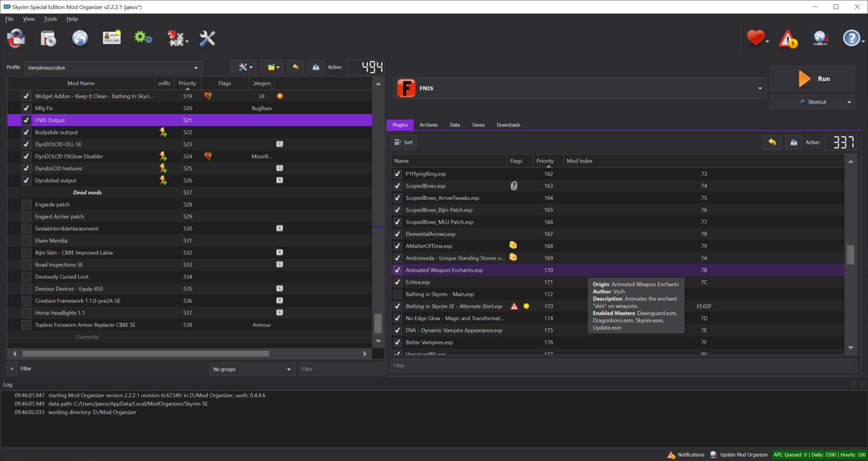Click warning flag on Bathing in Skyrim SE Alternate Start

pos(514,306)
